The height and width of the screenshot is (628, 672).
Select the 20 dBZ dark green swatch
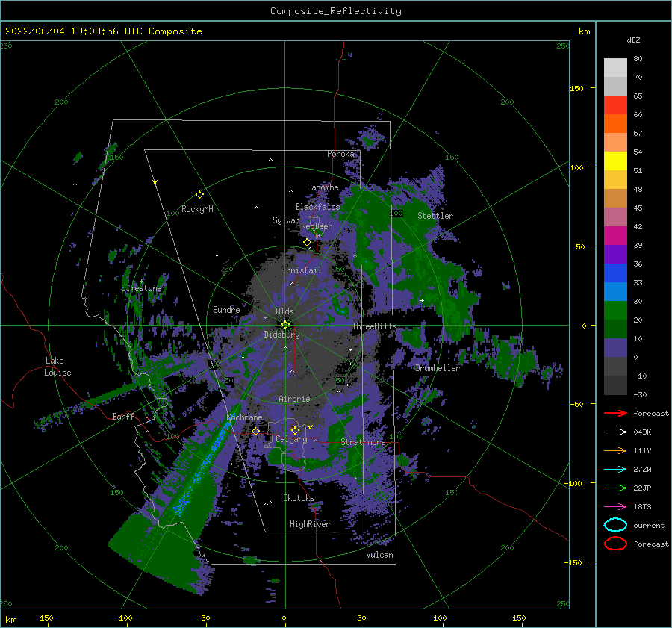click(x=615, y=329)
